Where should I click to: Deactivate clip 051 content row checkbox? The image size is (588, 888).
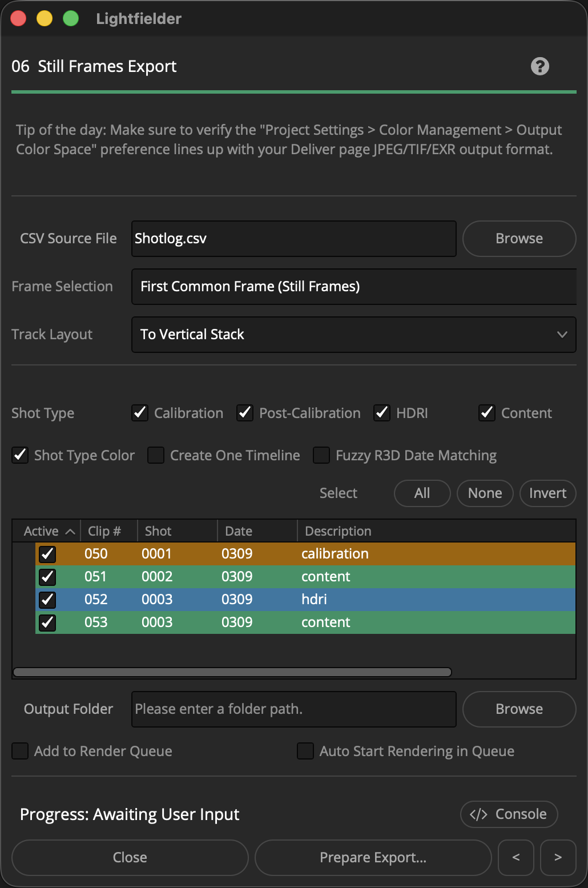click(x=47, y=577)
